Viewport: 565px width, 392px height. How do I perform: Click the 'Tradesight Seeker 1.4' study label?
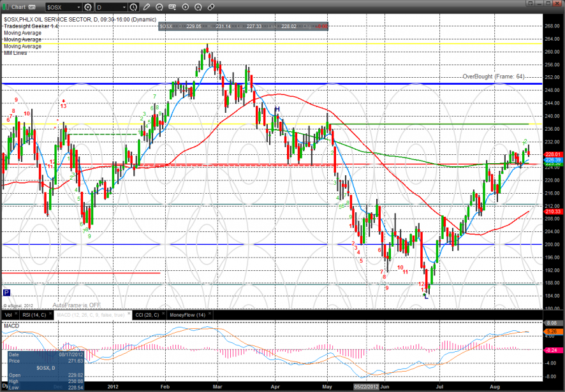pos(31,26)
